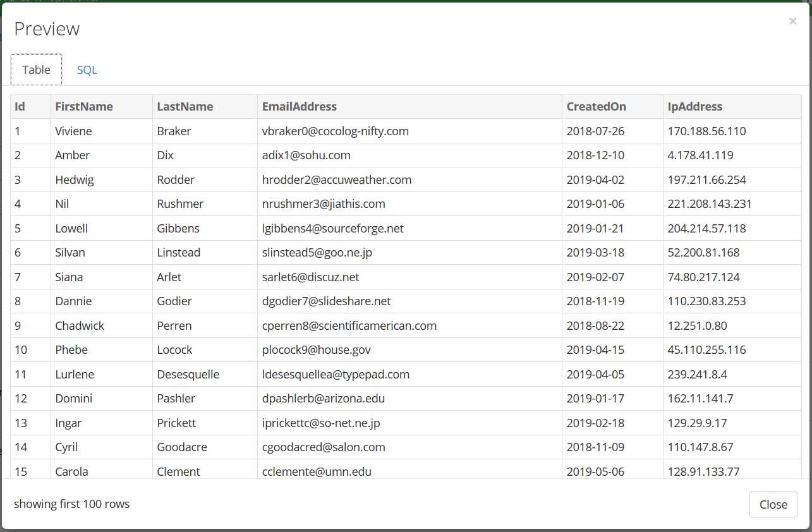This screenshot has width=812, height=532.
Task: Select the first name Chadwick
Action: 80,326
